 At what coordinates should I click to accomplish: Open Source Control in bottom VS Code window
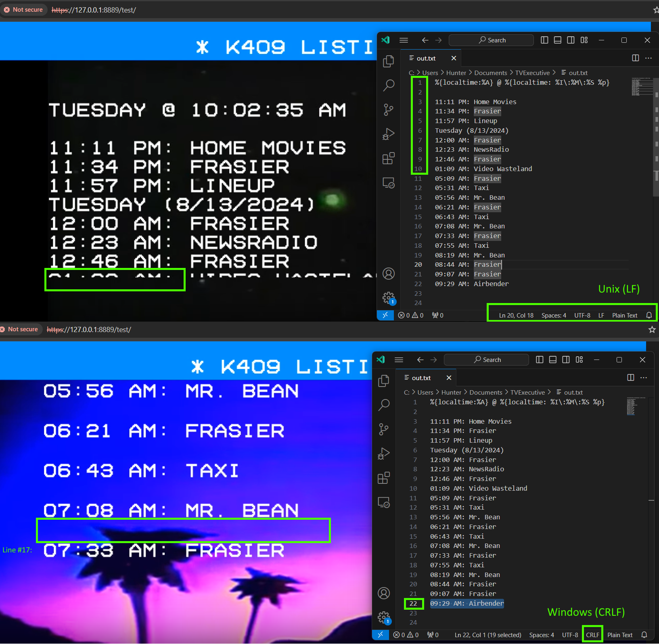[x=383, y=429]
